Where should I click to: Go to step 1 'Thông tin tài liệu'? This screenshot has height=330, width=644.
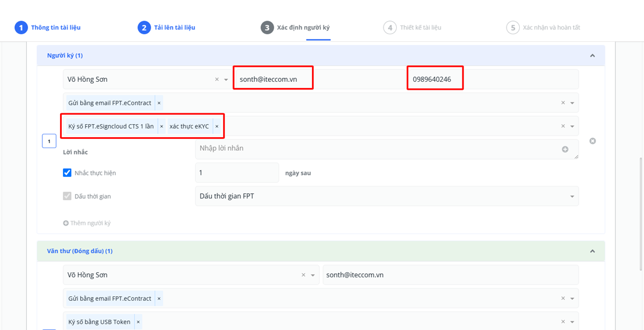point(48,27)
